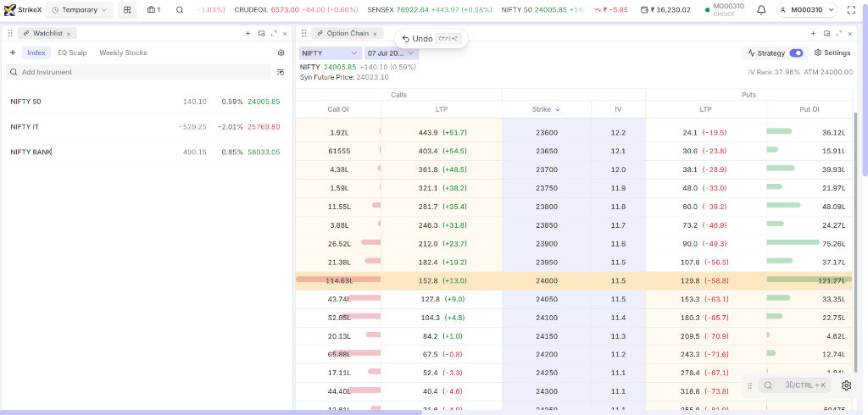Click IV value 12.2 for strike 23600
The width and height of the screenshot is (868, 415).
(x=618, y=133)
